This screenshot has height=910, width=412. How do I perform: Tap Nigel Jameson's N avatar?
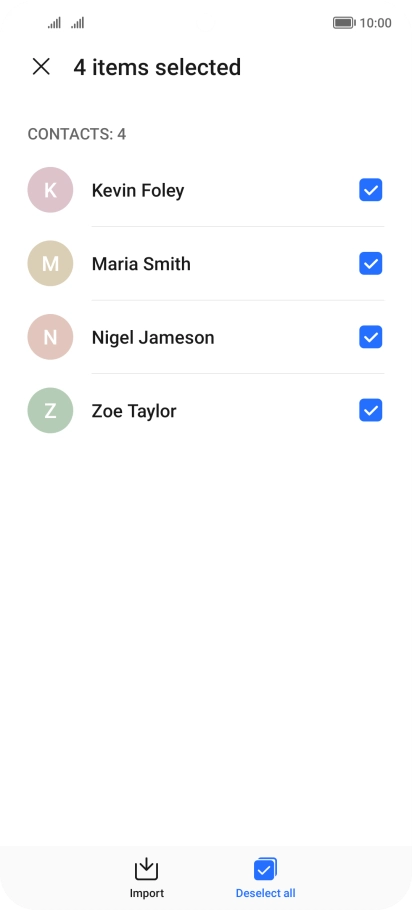pyautogui.click(x=50, y=337)
